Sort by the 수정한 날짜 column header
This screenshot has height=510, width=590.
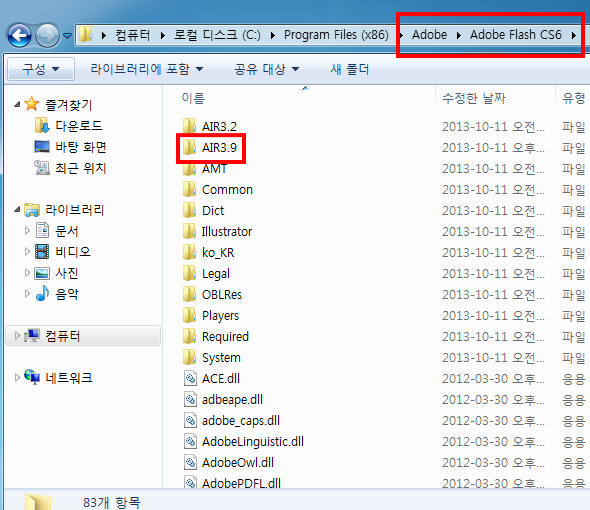474,98
